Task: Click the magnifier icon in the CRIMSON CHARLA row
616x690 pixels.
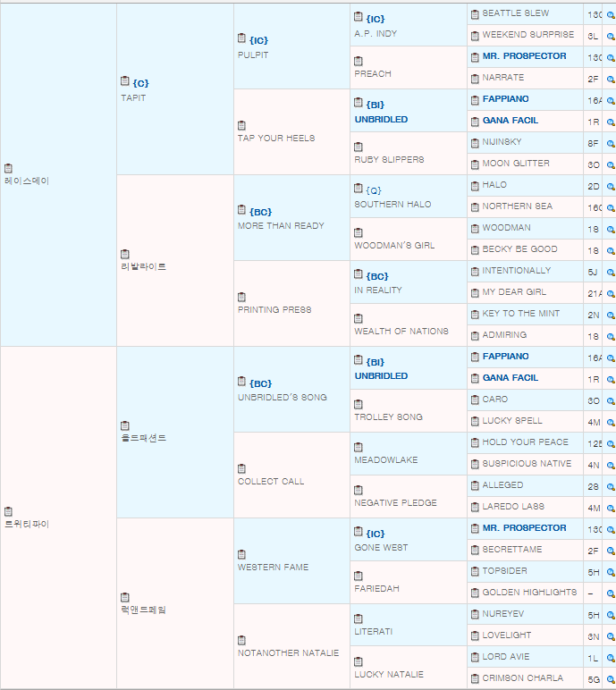Action: [611, 680]
